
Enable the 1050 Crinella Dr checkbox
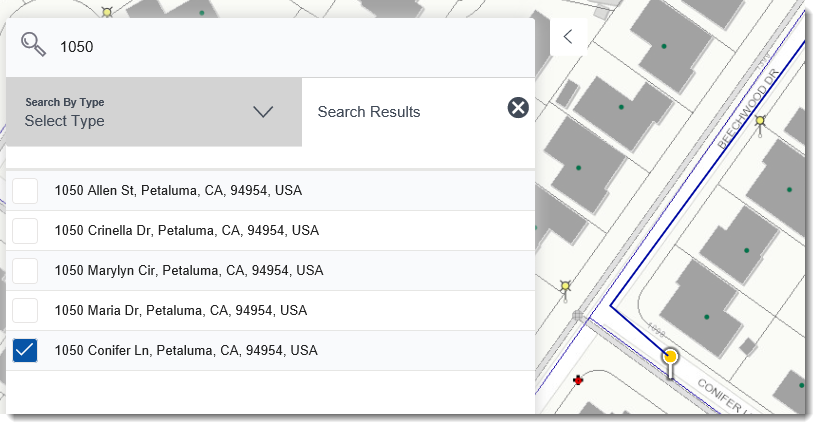click(25, 231)
